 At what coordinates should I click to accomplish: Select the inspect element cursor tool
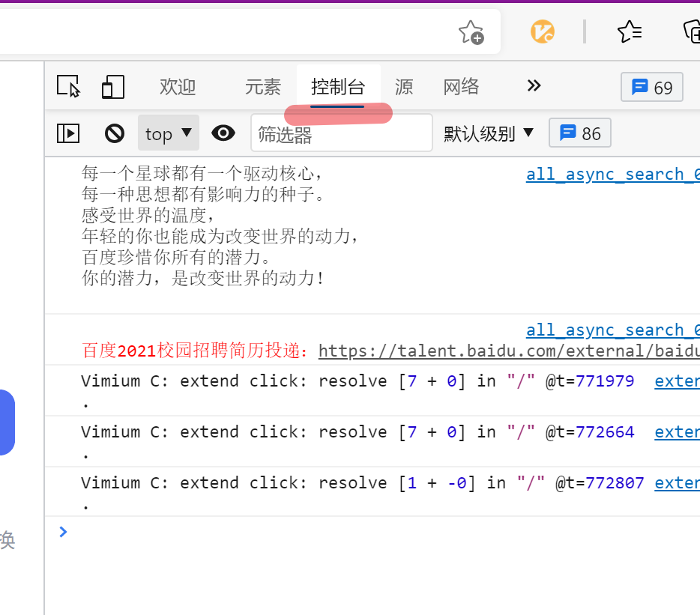tap(69, 87)
